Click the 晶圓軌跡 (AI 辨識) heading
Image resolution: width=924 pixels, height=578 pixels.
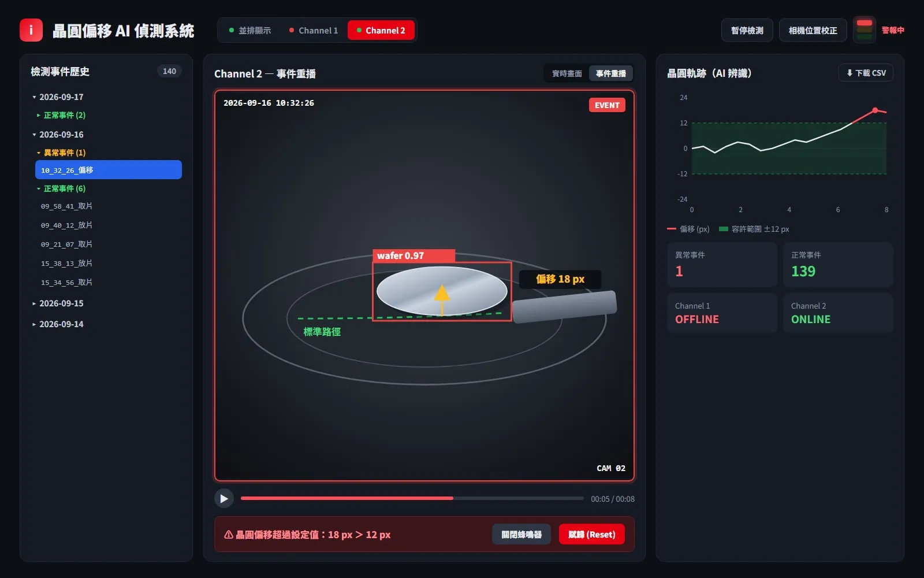(709, 73)
